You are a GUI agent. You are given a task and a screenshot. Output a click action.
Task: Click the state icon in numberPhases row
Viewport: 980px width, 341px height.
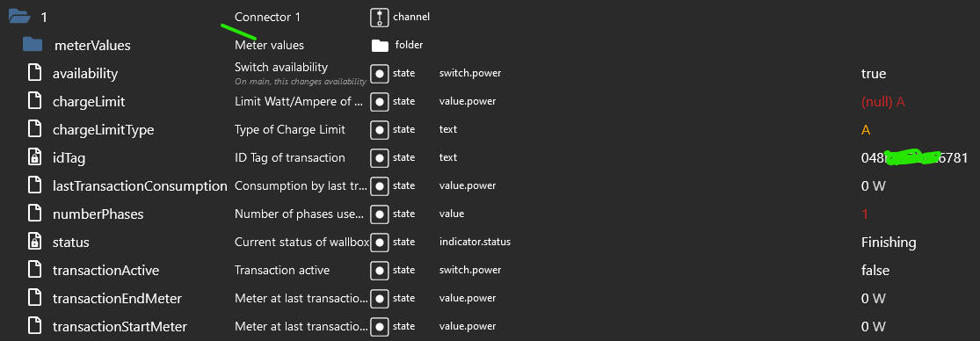[x=380, y=214]
